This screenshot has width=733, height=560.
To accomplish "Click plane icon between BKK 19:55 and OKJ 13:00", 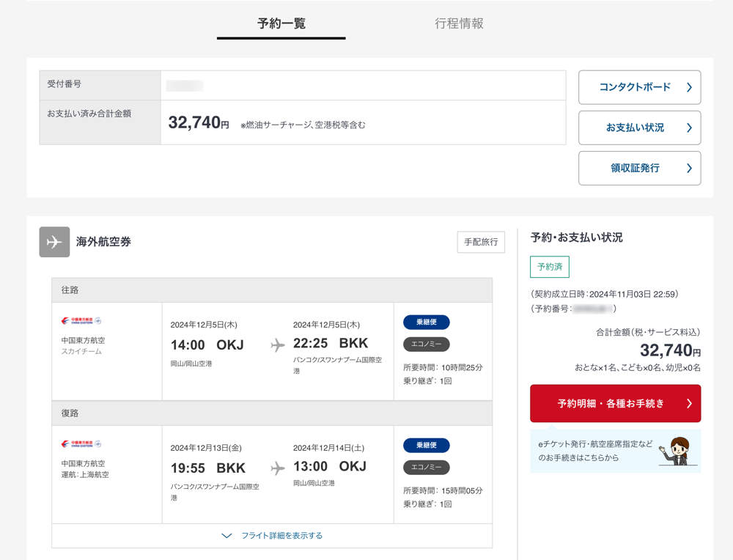I will (x=278, y=468).
